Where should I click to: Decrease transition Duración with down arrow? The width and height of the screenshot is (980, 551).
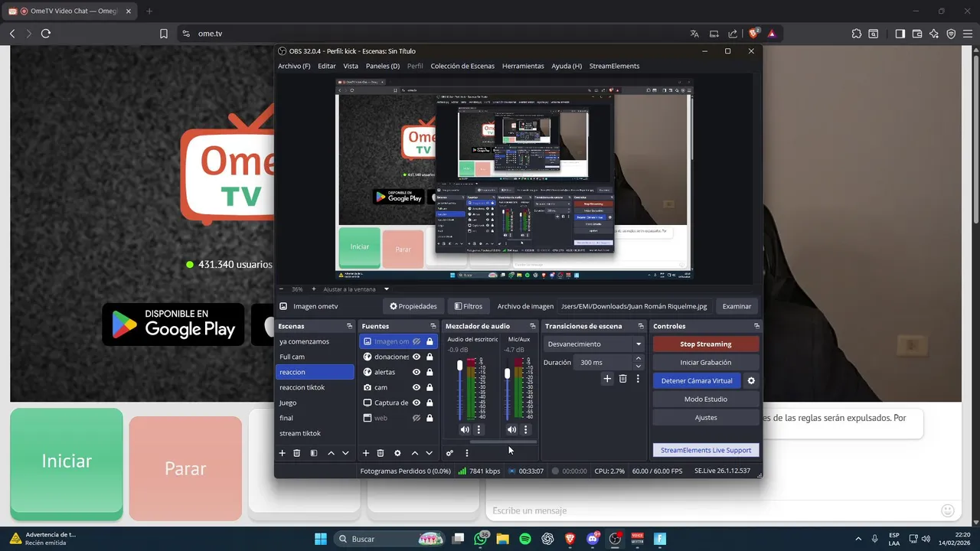[639, 366]
